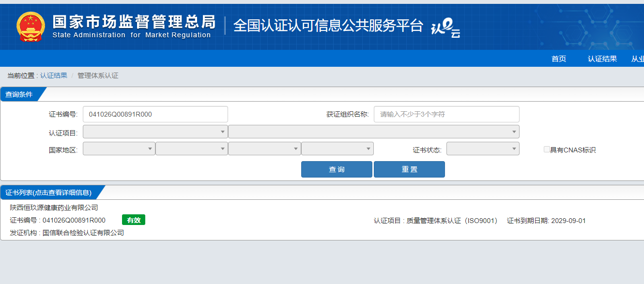Toggle the 具有CNAS标识 checkbox
This screenshot has width=644, height=284.
pyautogui.click(x=547, y=149)
